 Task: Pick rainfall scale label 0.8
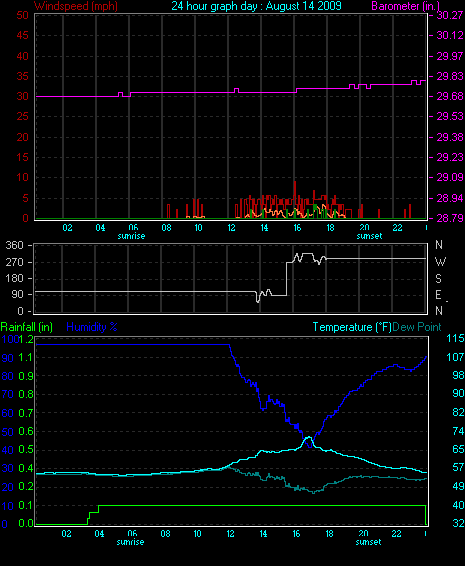(x=25, y=395)
